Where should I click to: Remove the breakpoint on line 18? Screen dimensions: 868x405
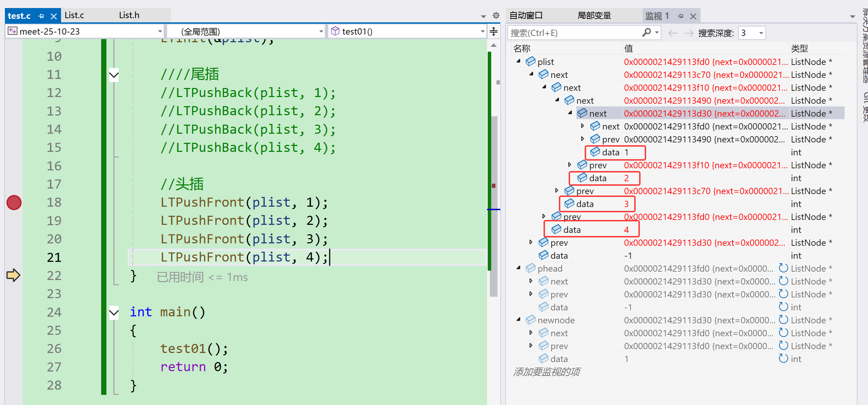(14, 202)
